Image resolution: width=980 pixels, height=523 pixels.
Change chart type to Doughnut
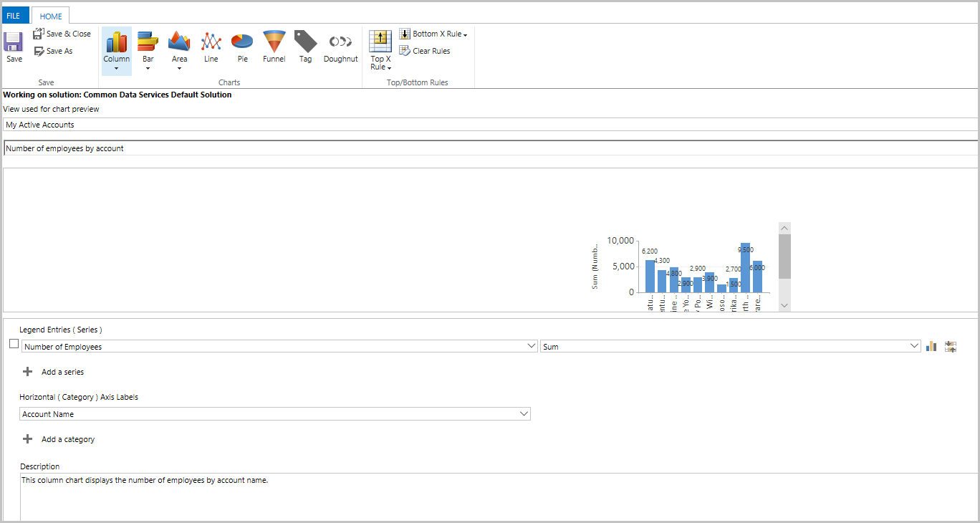[x=340, y=44]
